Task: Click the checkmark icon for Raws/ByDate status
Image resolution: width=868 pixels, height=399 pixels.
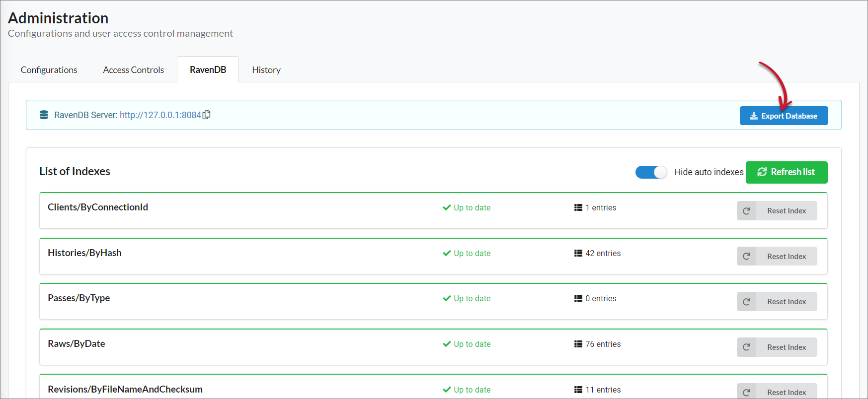Action: (447, 344)
